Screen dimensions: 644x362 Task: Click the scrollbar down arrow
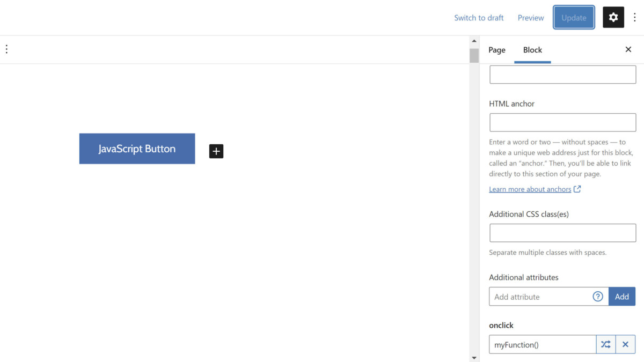click(474, 357)
